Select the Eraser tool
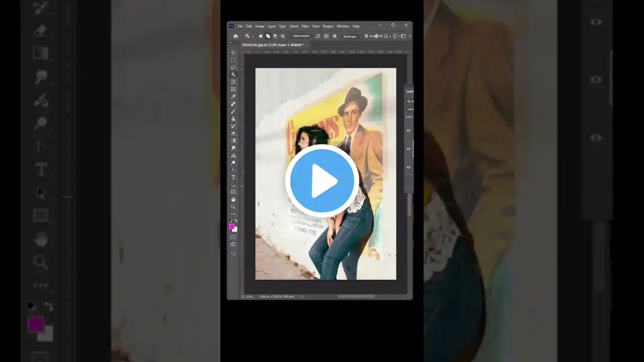The height and width of the screenshot is (362, 644). tap(233, 133)
